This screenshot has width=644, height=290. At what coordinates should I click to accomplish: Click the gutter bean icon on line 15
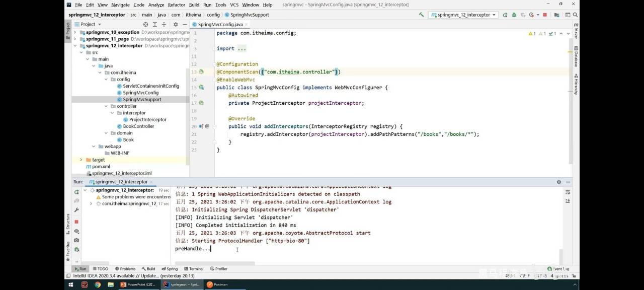[201, 88]
